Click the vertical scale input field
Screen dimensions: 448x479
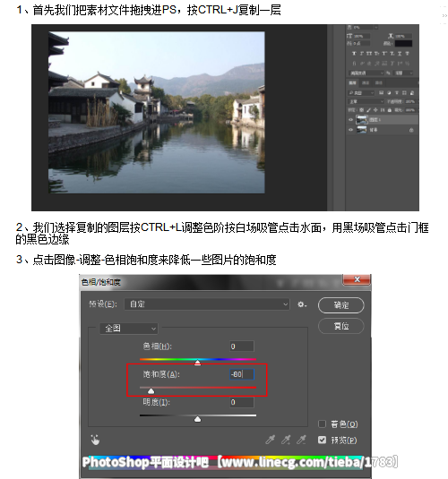(361, 36)
